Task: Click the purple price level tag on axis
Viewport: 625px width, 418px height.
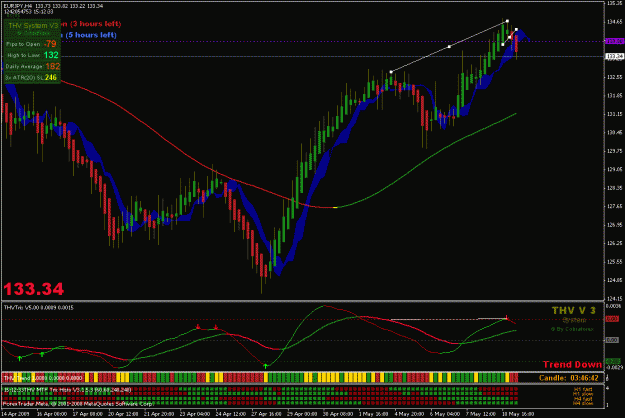Action: (614, 41)
